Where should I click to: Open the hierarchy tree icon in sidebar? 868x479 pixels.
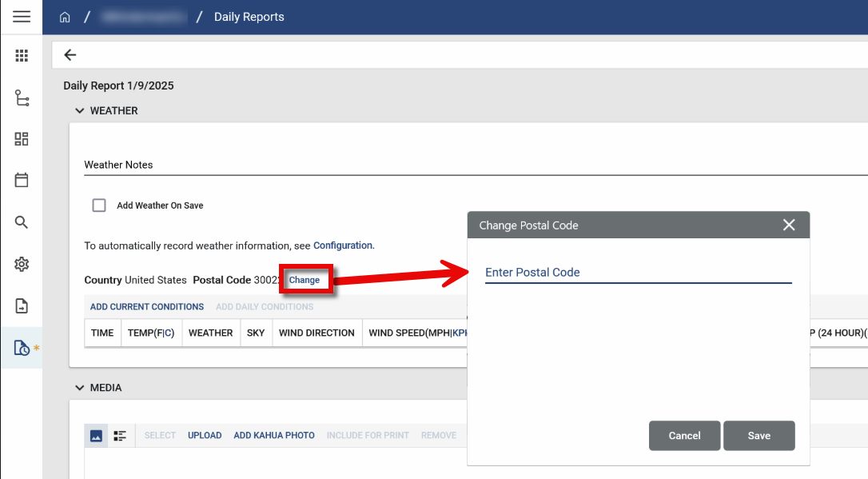(22, 98)
